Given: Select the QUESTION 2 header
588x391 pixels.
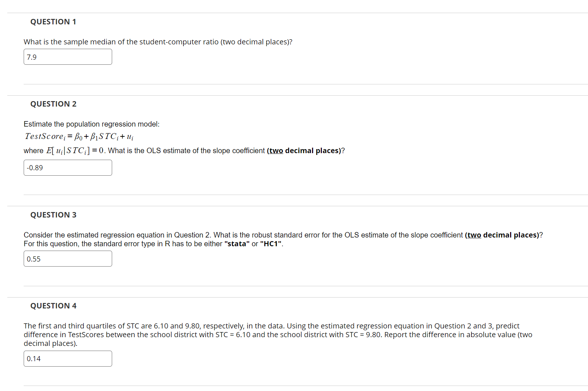Looking at the screenshot, I should [53, 104].
